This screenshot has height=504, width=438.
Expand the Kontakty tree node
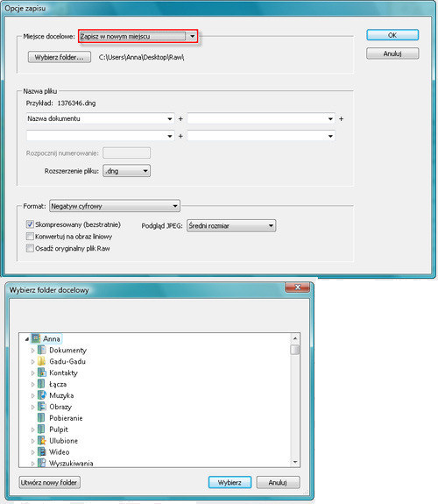(32, 373)
